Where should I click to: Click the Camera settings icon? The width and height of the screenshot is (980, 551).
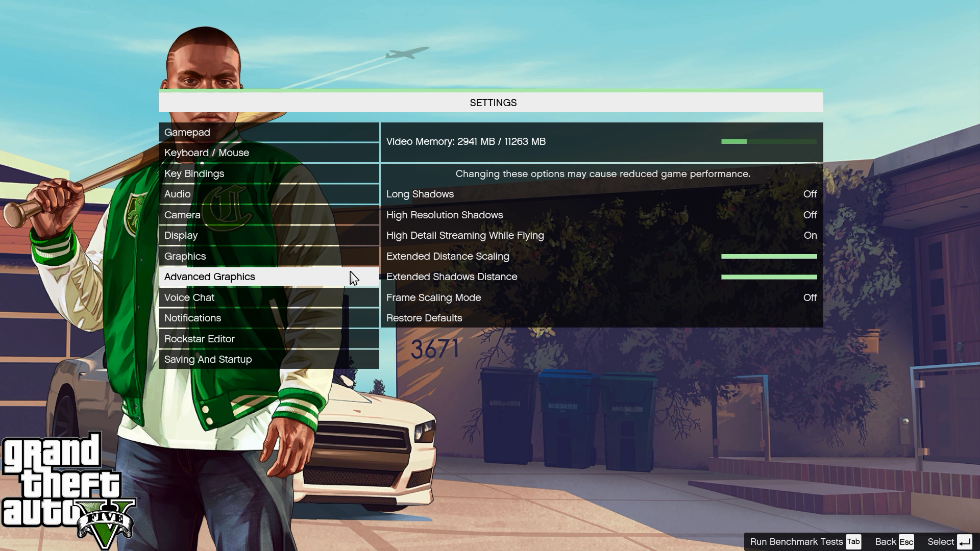(182, 214)
